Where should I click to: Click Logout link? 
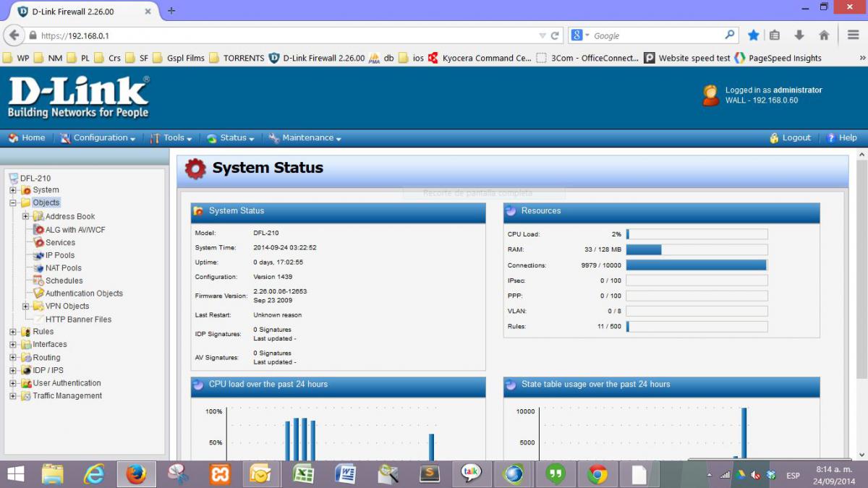tap(791, 138)
